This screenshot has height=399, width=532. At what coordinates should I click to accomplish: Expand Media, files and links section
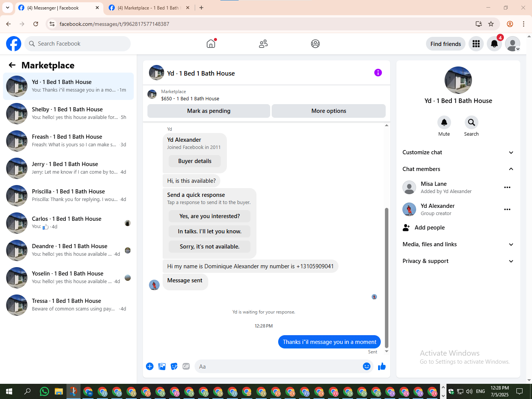pos(458,244)
